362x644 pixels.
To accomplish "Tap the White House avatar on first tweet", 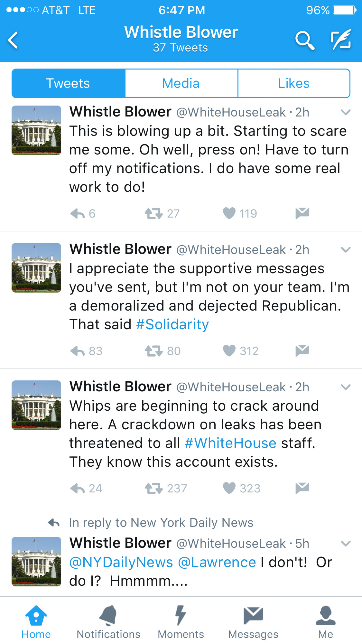I will 36,130.
